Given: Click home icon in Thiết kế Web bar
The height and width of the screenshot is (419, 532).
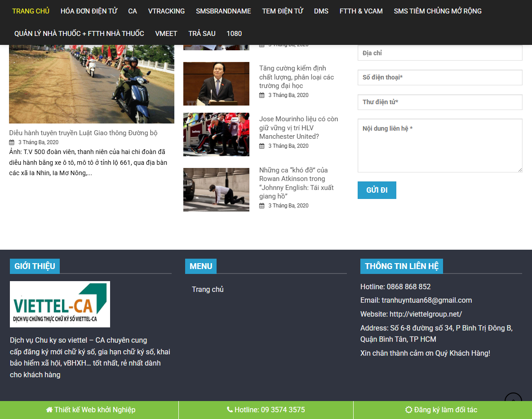Looking at the screenshot, I should 49,410.
